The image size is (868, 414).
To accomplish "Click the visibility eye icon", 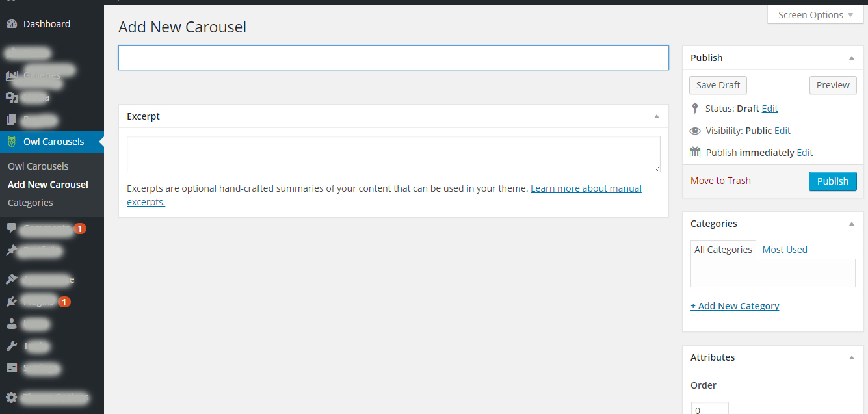I will [x=695, y=131].
